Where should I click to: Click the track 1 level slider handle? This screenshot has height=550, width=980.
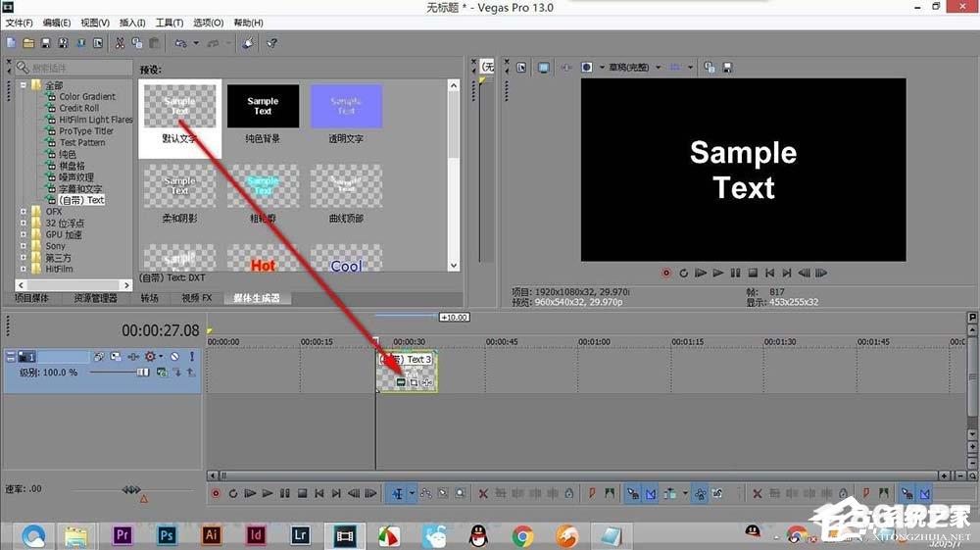click(143, 373)
